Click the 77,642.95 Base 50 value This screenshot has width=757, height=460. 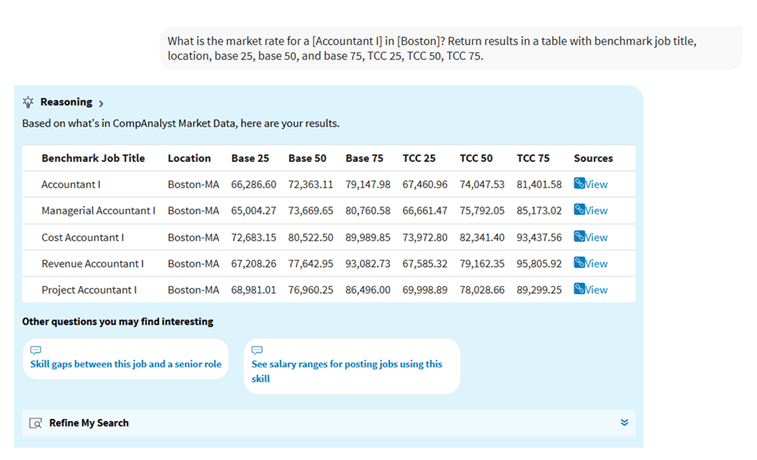[x=310, y=264]
